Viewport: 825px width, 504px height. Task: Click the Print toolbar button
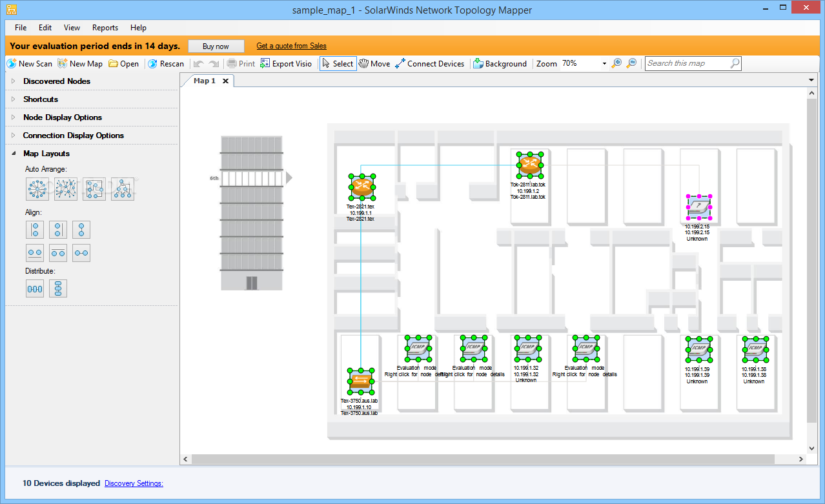(x=241, y=64)
